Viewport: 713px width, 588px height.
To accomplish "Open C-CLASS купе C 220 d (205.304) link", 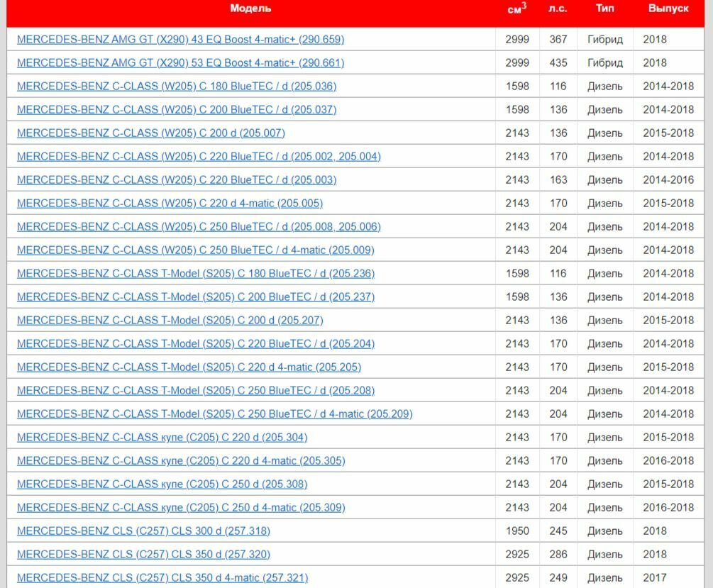I will [162, 438].
